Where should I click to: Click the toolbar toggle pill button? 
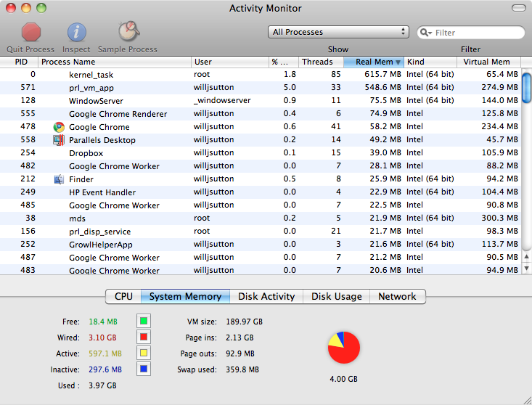pos(519,8)
